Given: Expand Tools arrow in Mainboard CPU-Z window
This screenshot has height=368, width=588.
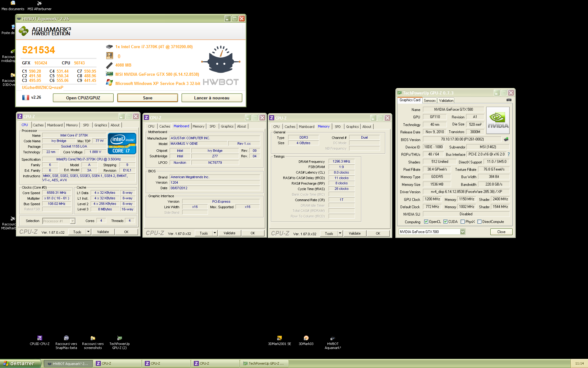Looking at the screenshot, I should coord(215,233).
